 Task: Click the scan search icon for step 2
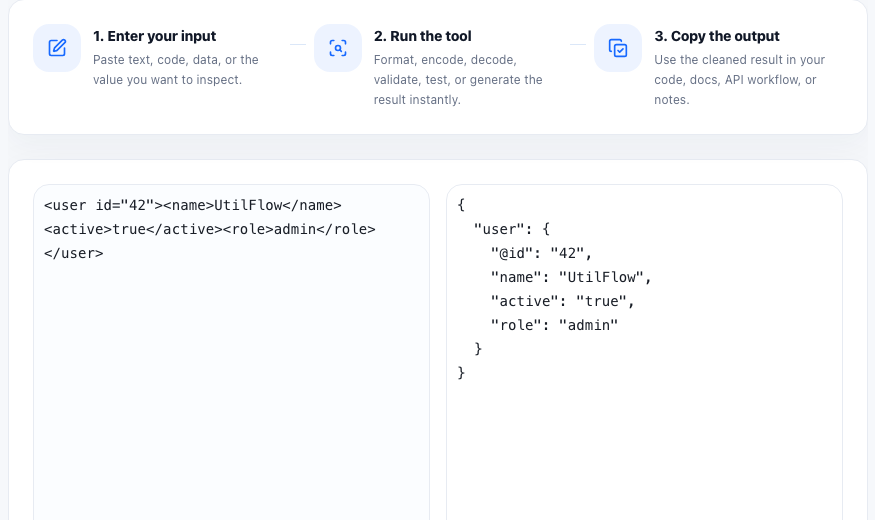pyautogui.click(x=338, y=48)
